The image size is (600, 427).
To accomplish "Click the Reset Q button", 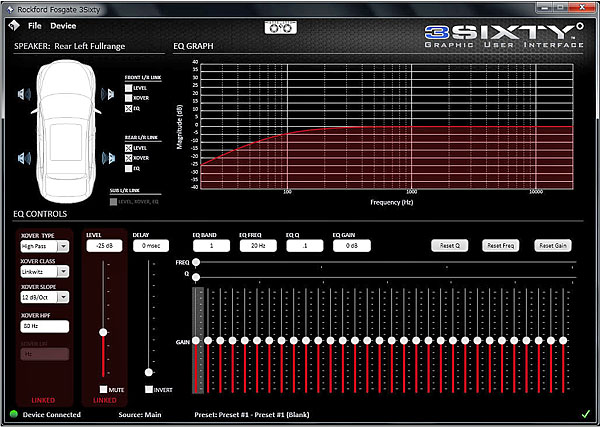I will point(450,246).
